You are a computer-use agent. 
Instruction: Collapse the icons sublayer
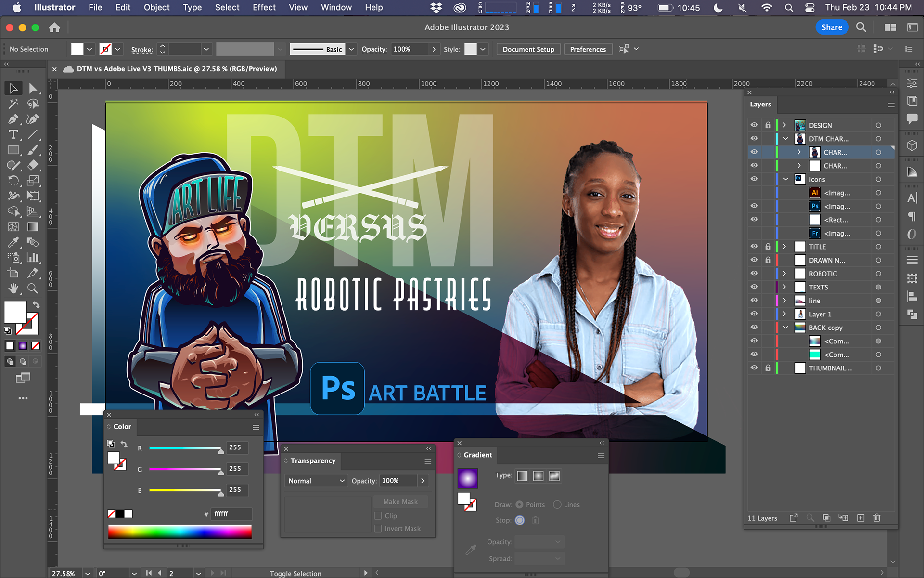(785, 179)
